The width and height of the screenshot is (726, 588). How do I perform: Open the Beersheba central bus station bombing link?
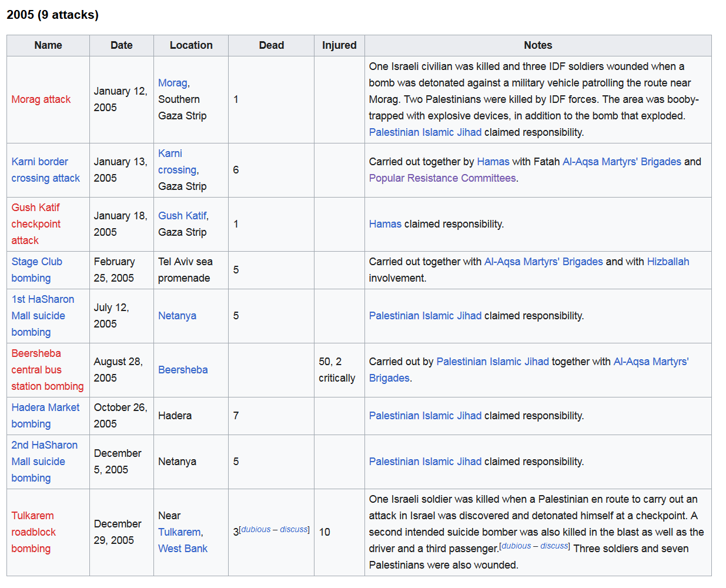click(x=48, y=370)
